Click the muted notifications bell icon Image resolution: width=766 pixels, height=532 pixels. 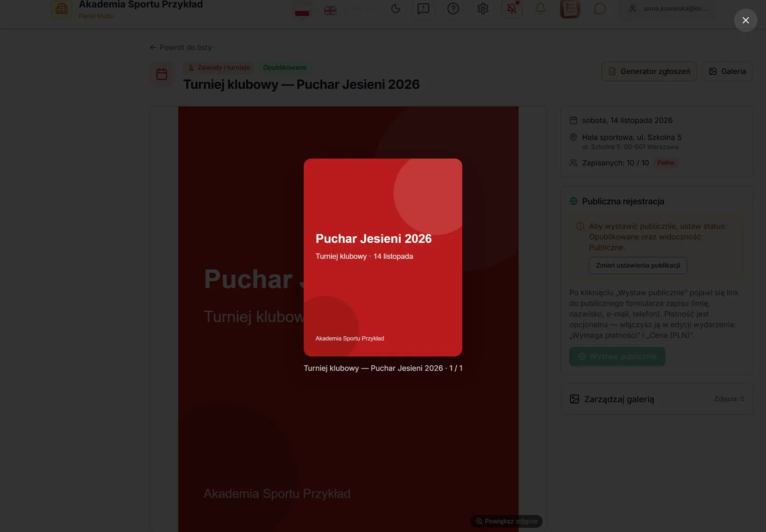(x=511, y=8)
